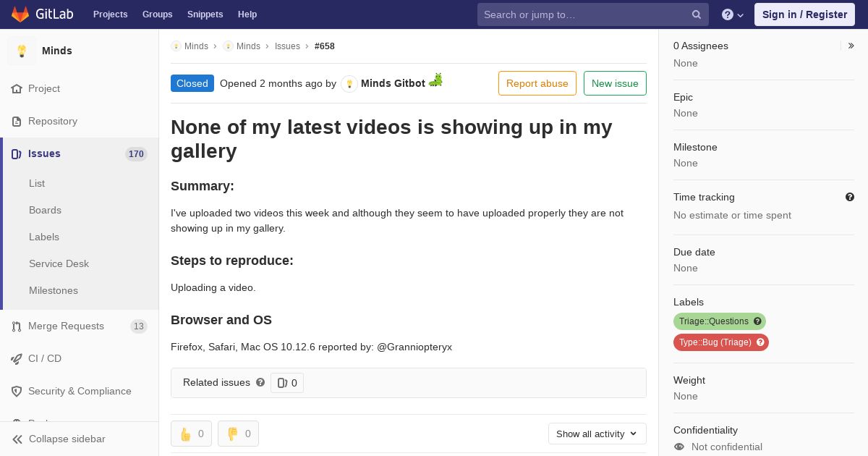Screen dimensions: 868x456
Task: Click the Report abuse button
Action: (x=537, y=83)
